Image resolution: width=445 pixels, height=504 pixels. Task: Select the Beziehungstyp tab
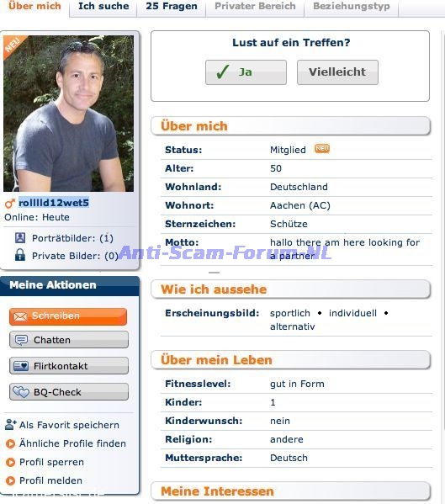pyautogui.click(x=352, y=7)
